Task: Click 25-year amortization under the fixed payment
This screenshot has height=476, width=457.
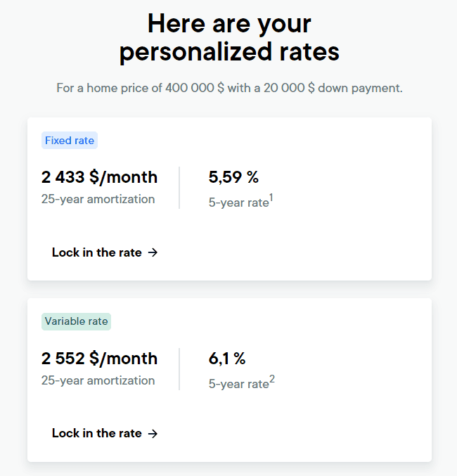Action: [x=98, y=199]
